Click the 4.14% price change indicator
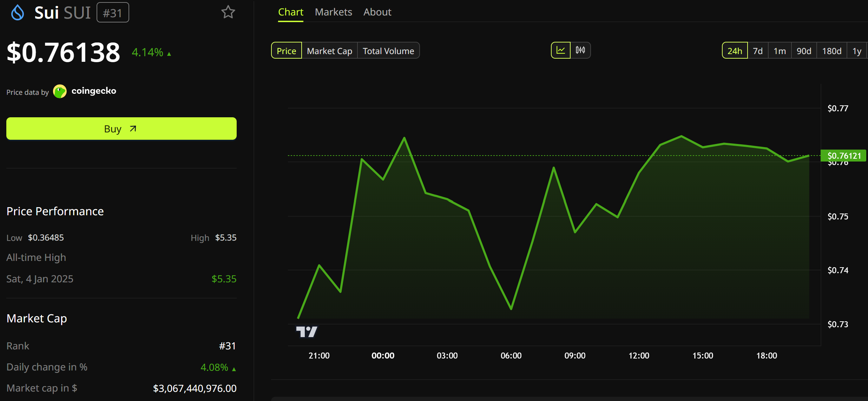This screenshot has width=868, height=401. [151, 53]
